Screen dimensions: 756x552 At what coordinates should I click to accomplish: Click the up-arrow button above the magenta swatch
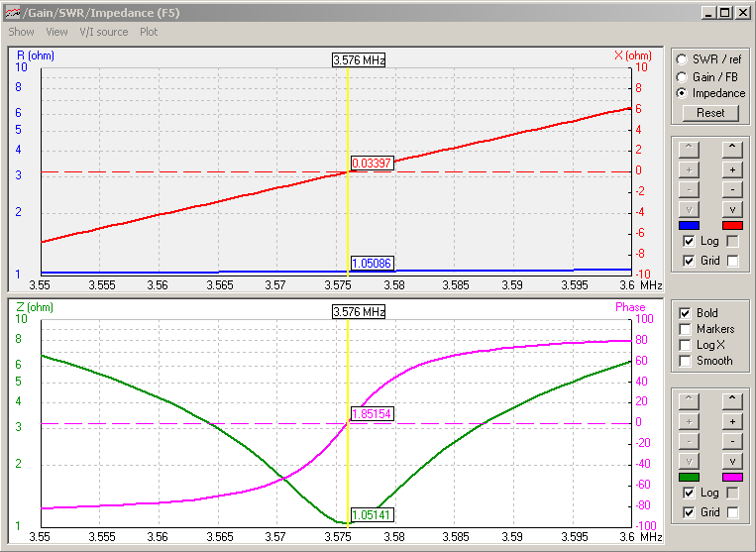(x=731, y=400)
